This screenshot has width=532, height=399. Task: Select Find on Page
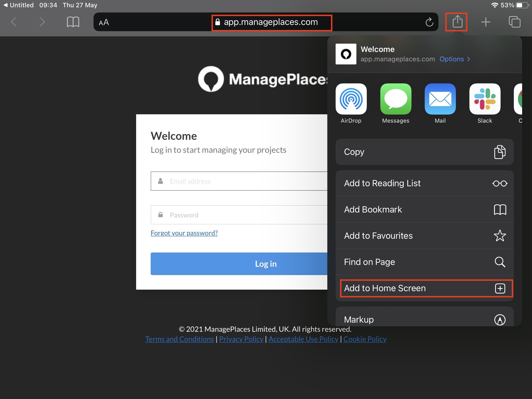pos(424,262)
